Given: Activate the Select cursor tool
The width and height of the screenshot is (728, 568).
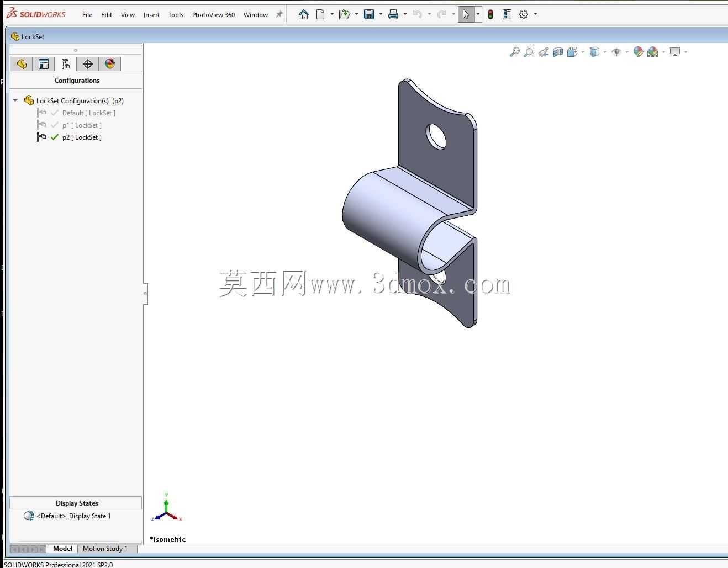Looking at the screenshot, I should click(466, 14).
